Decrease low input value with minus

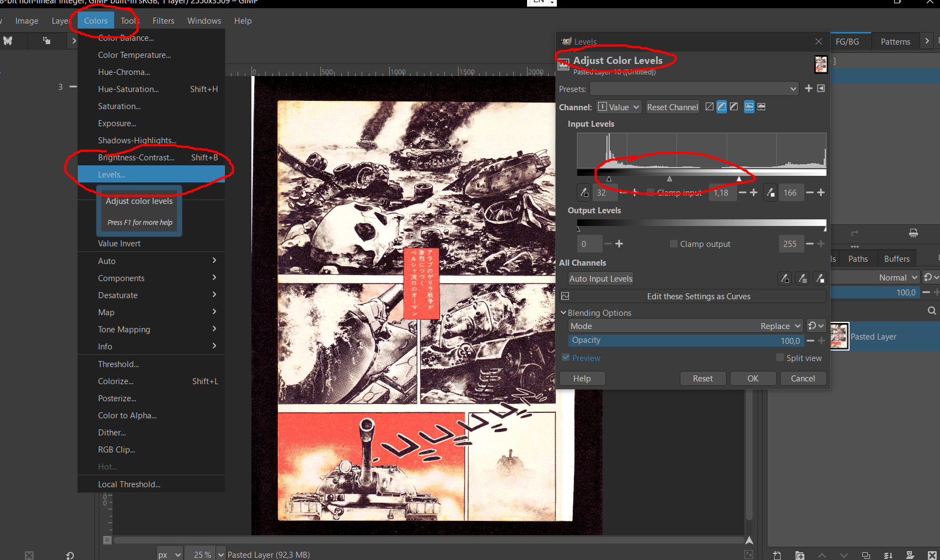coord(623,192)
